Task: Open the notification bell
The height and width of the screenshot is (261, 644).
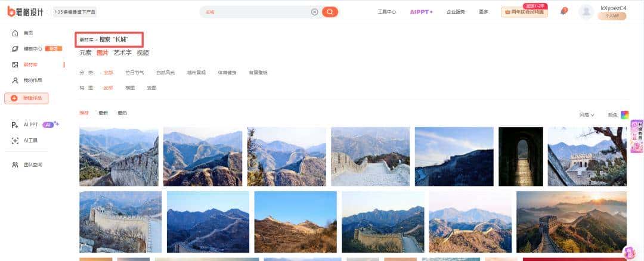Action: [563, 11]
